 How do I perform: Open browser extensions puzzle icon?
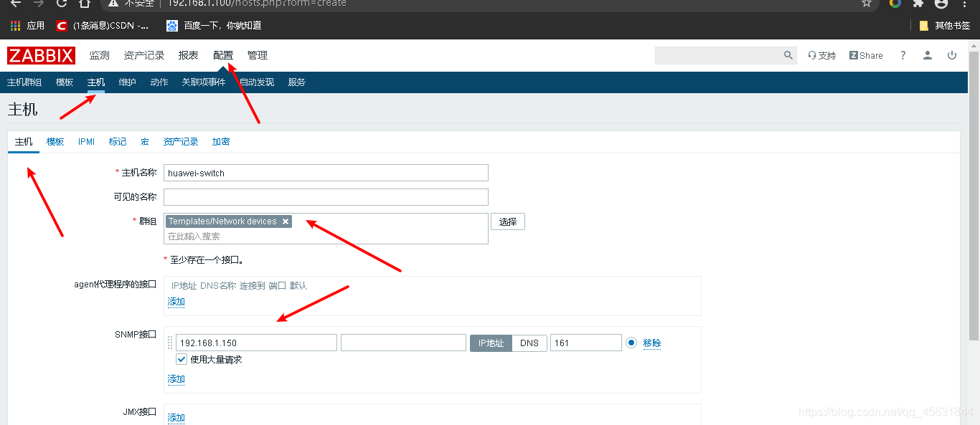click(x=918, y=3)
